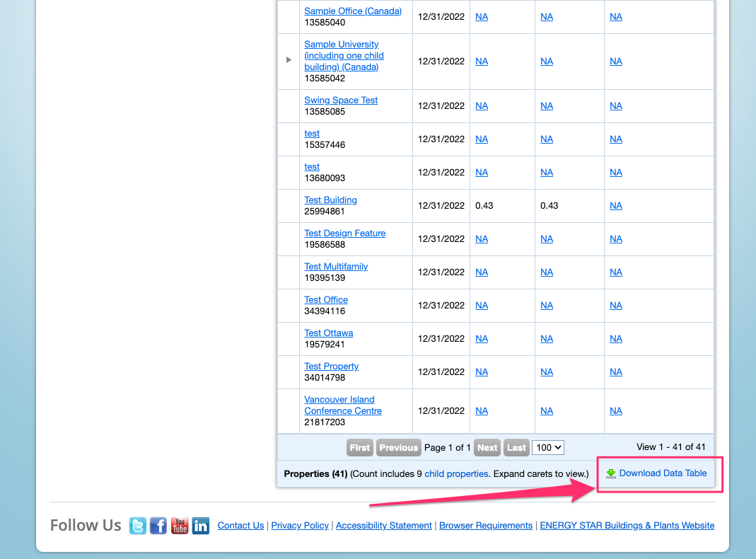Viewport: 756px width, 559px height.
Task: Open the YouTube social icon
Action: point(180,526)
